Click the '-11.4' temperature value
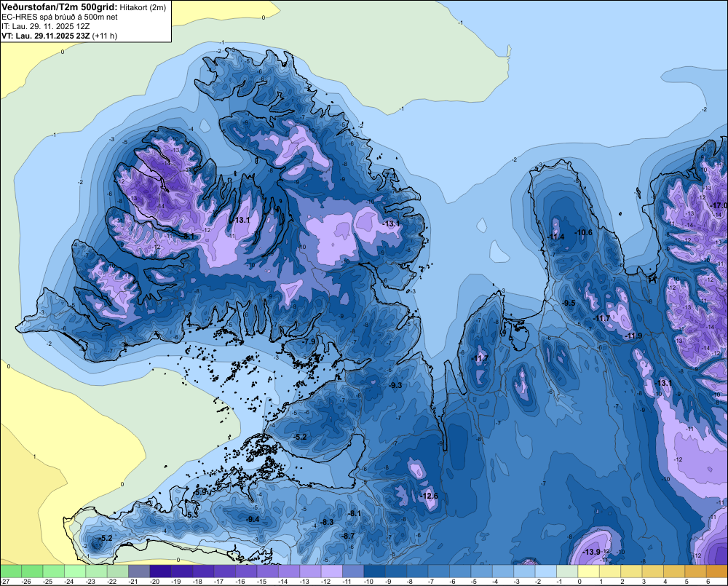Viewport: 728px width, 586px height. (x=555, y=237)
